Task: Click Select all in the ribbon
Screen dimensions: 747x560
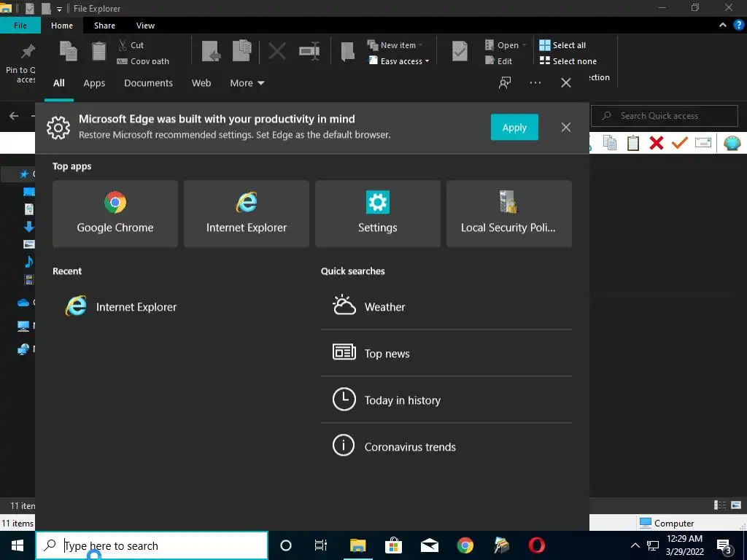Action: [x=562, y=45]
